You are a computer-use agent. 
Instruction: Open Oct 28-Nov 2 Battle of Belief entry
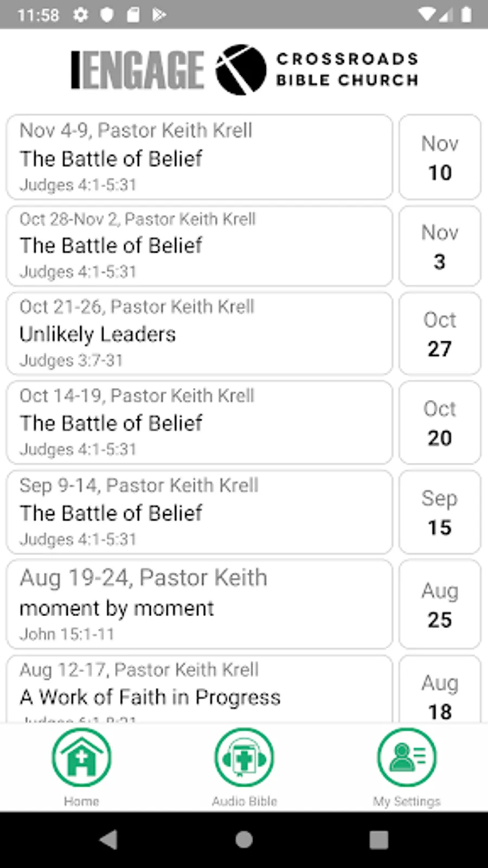[x=200, y=246]
